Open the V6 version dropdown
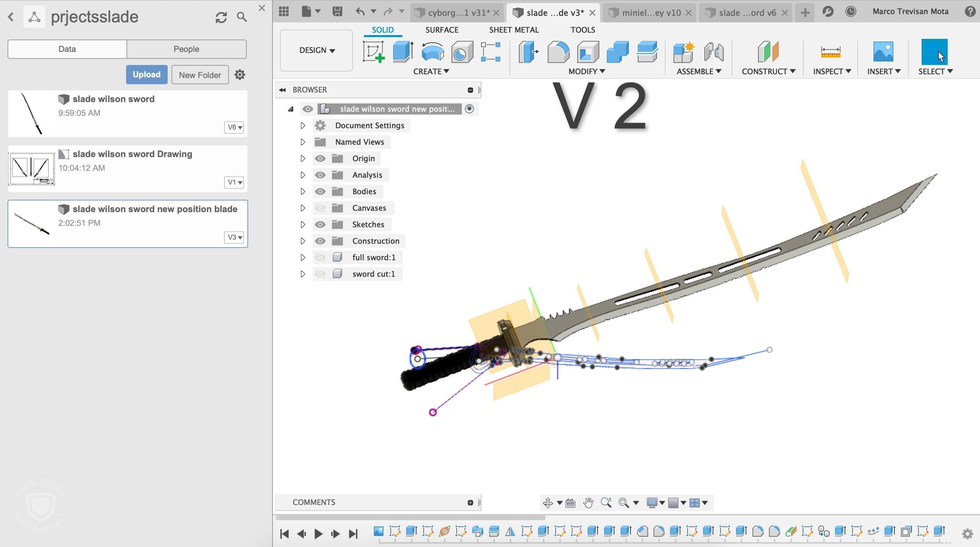980x547 pixels. coord(234,127)
